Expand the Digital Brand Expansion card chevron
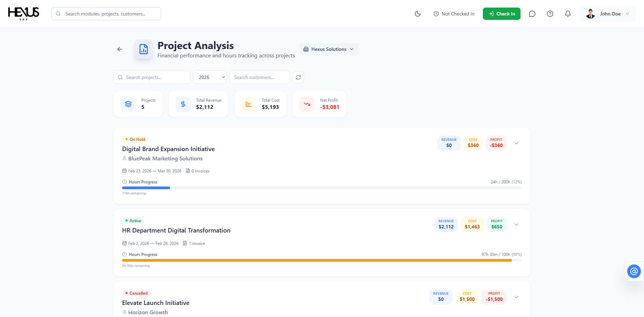The image size is (644, 317). [x=516, y=143]
